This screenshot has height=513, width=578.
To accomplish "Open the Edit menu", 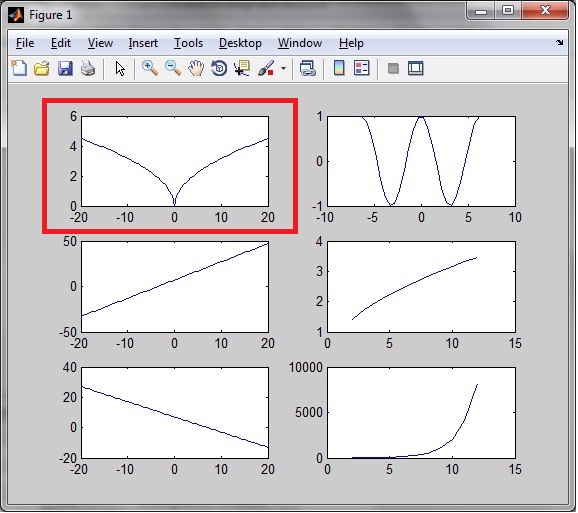I will 61,43.
